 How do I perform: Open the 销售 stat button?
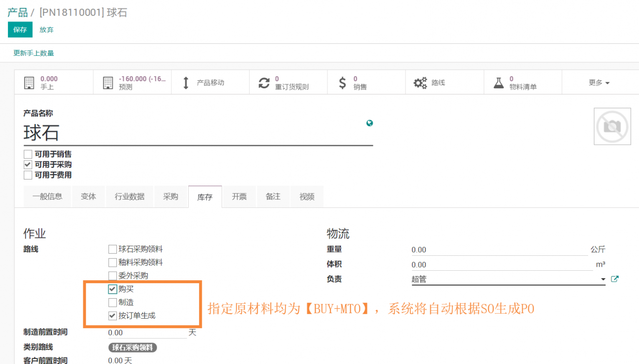click(x=366, y=83)
